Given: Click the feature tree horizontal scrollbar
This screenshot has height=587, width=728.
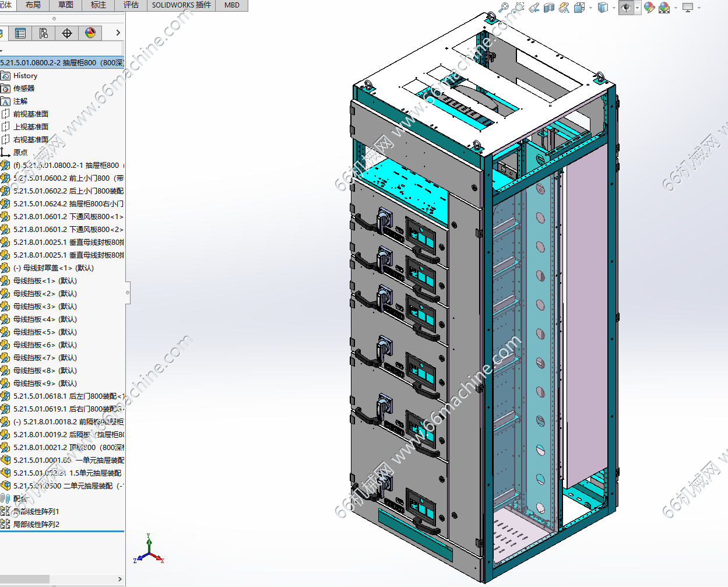Looking at the screenshot, I should 24,579.
